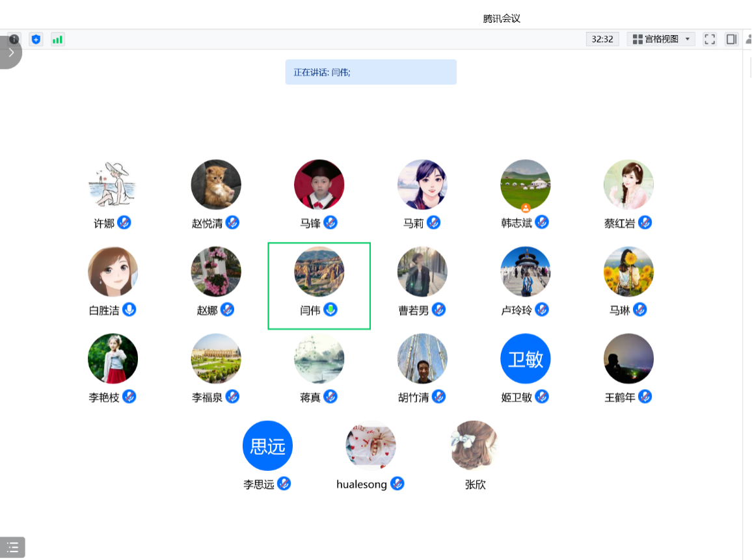Click the dropdown arrow beside 宫格视图
Viewport: 752px width, 560px height.
688,39
